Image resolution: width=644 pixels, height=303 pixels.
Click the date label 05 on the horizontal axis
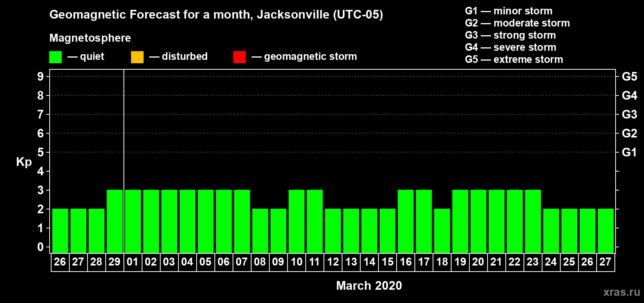(205, 262)
